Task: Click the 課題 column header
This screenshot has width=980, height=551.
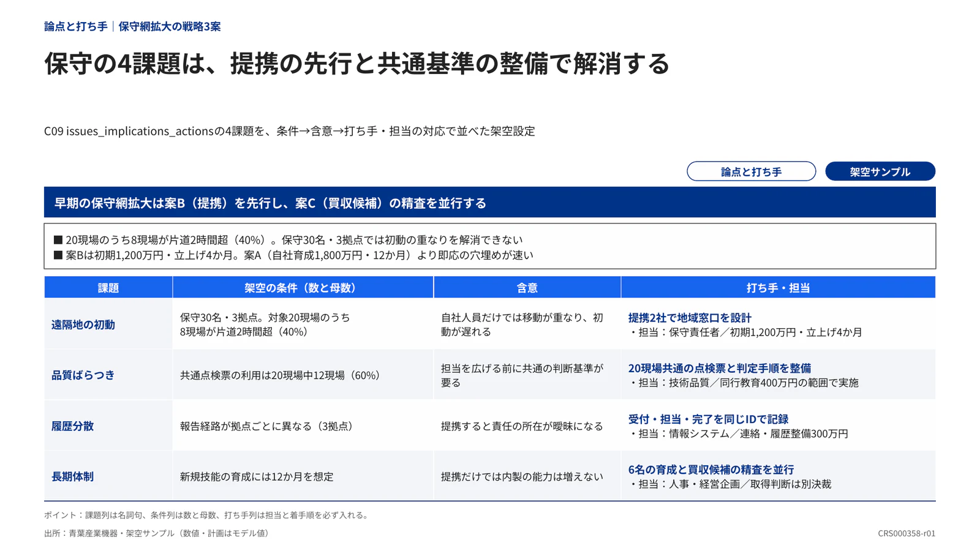Action: (108, 287)
